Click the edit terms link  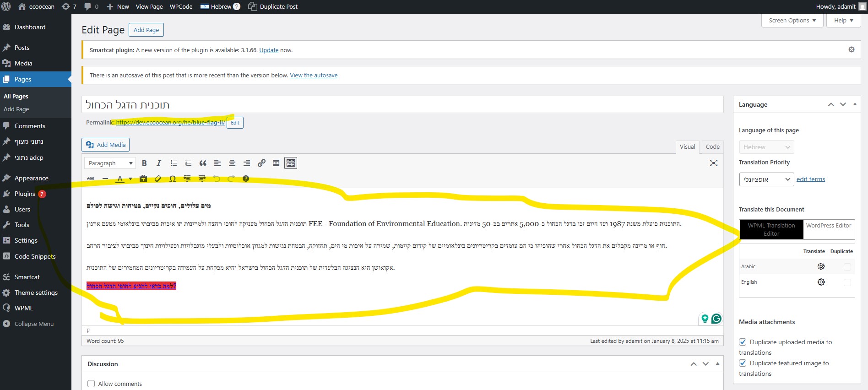click(x=811, y=179)
